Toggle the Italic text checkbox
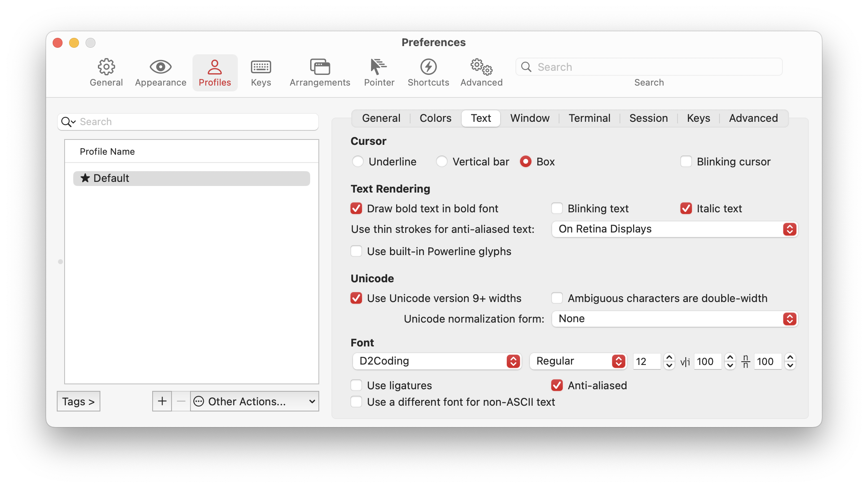This screenshot has height=488, width=868. 686,209
